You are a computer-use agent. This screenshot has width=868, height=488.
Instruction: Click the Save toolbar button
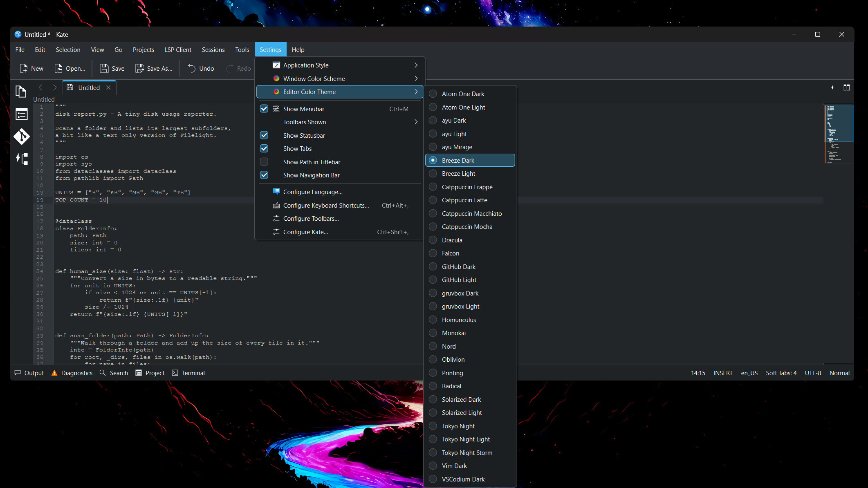[x=112, y=68]
